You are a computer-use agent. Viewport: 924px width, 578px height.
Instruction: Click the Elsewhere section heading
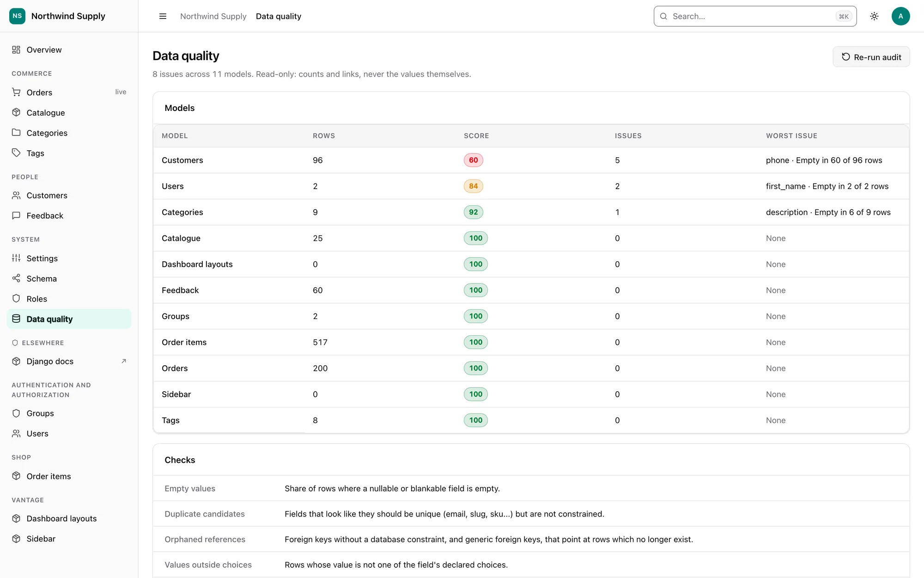tap(43, 343)
